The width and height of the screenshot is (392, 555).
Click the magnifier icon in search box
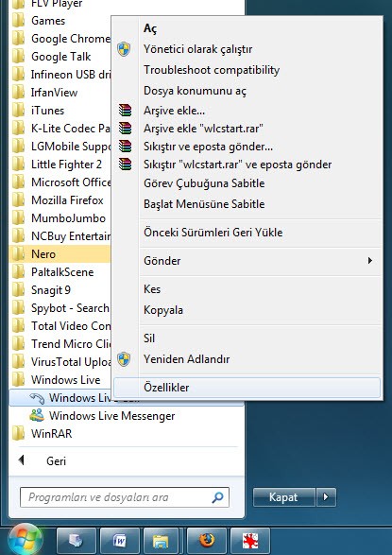(217, 497)
